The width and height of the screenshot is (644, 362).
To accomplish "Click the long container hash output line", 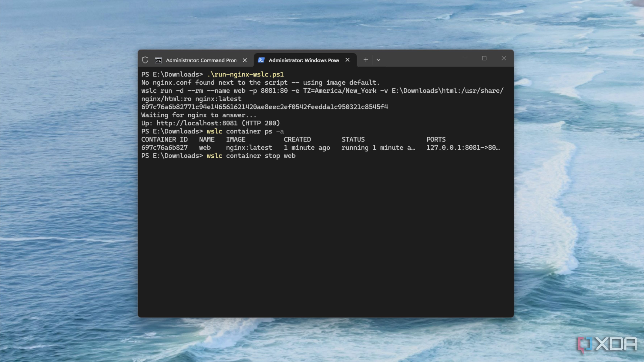I will pyautogui.click(x=264, y=107).
